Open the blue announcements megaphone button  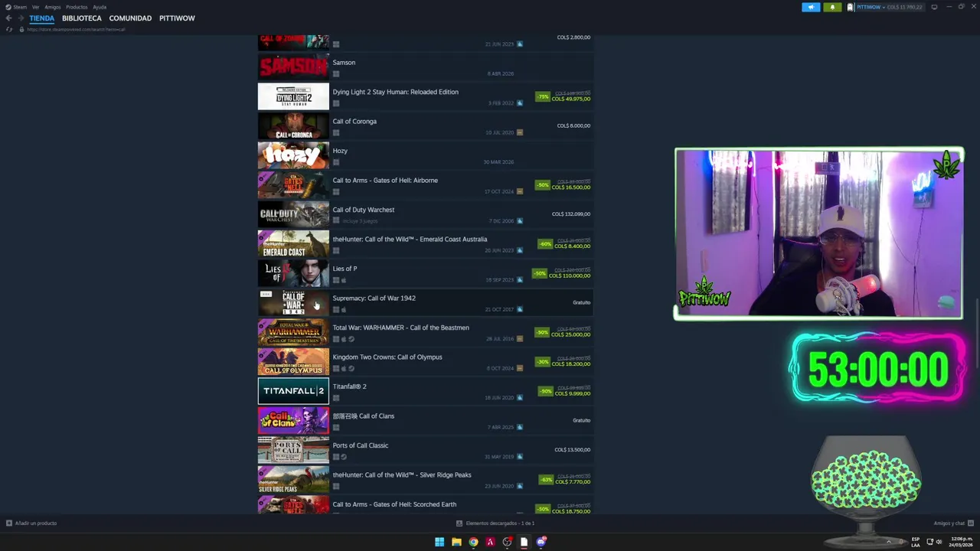pyautogui.click(x=811, y=7)
